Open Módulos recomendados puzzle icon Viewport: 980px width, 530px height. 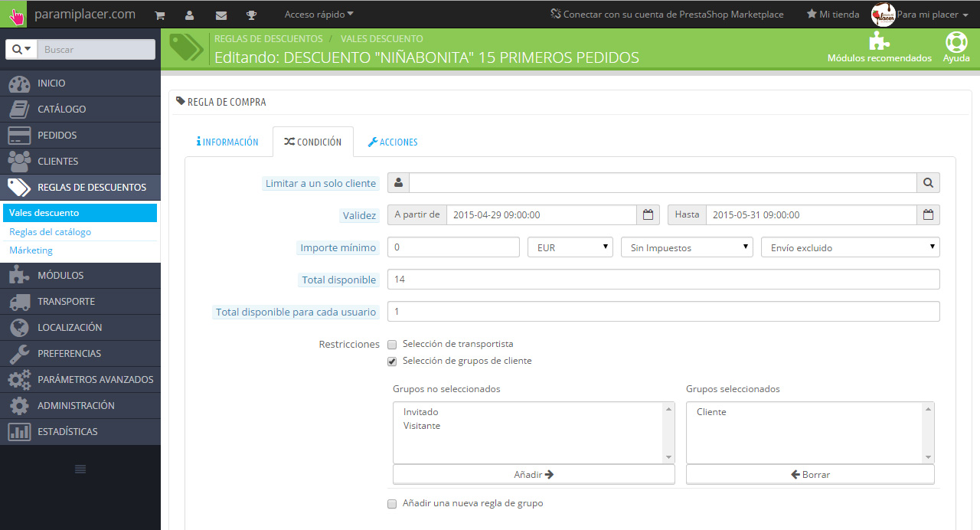coord(879,41)
